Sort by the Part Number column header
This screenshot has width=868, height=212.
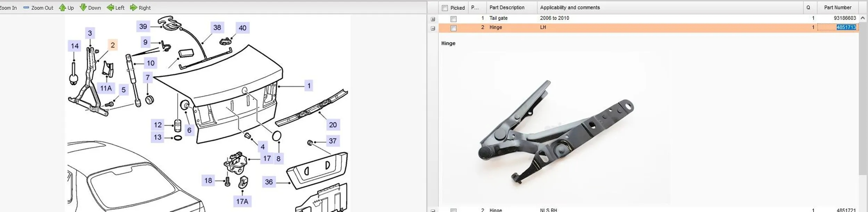(x=838, y=8)
